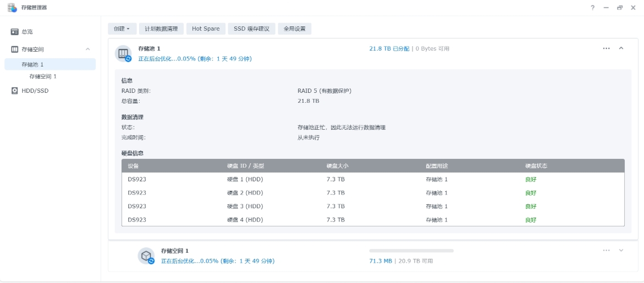The height and width of the screenshot is (283, 644).
Task: Click the Storage Manager app icon in title bar
Action: [x=12, y=7]
